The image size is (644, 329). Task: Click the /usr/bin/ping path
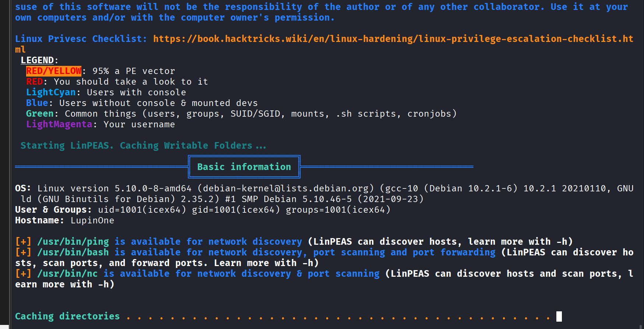tap(73, 242)
